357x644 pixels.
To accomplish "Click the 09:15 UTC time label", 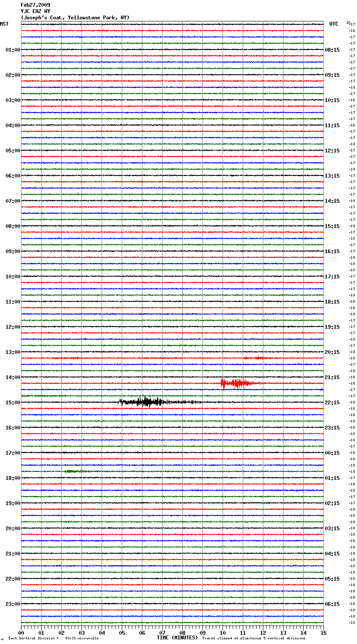I will click(332, 75).
